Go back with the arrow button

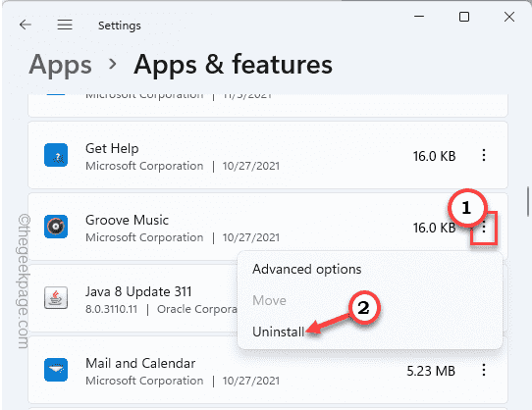(26, 25)
